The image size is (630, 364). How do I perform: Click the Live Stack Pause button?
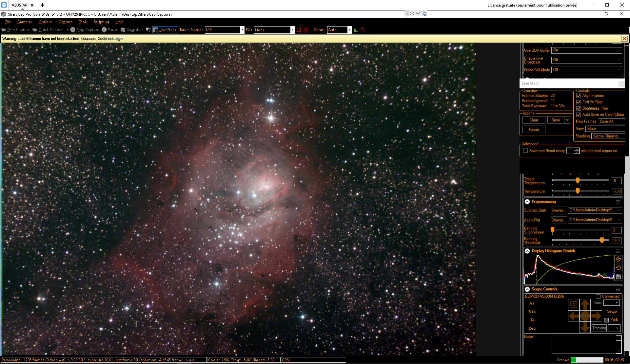point(534,130)
